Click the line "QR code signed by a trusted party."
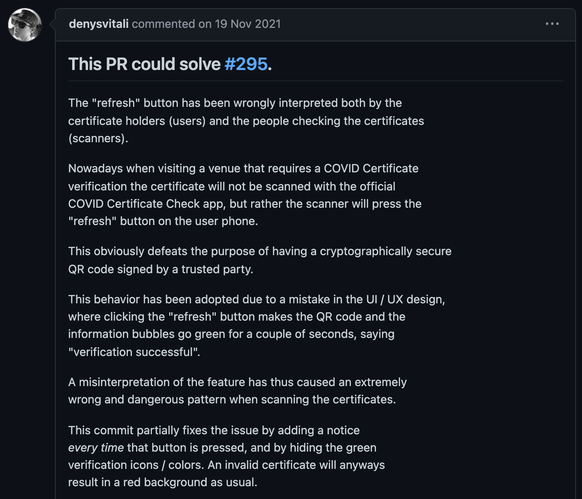This screenshot has height=499, width=582. coord(161,269)
